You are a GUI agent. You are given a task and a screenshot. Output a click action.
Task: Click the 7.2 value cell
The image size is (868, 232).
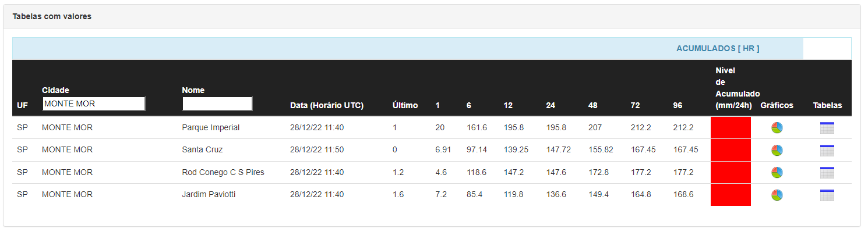[441, 195]
